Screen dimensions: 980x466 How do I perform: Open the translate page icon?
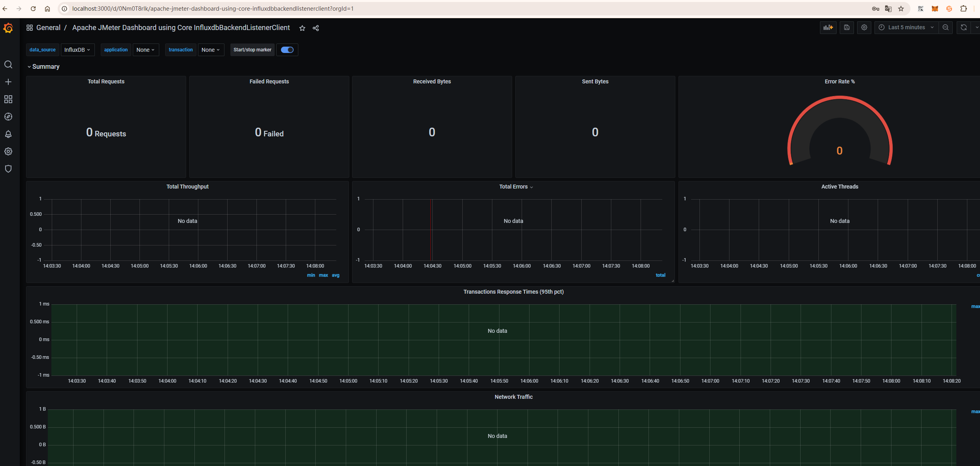[x=888, y=9]
